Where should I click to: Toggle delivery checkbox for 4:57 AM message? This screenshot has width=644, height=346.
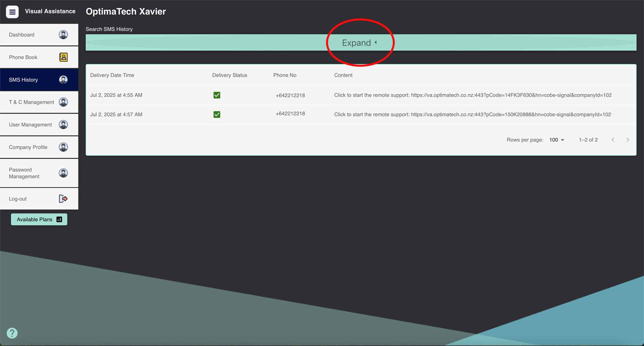[217, 115]
